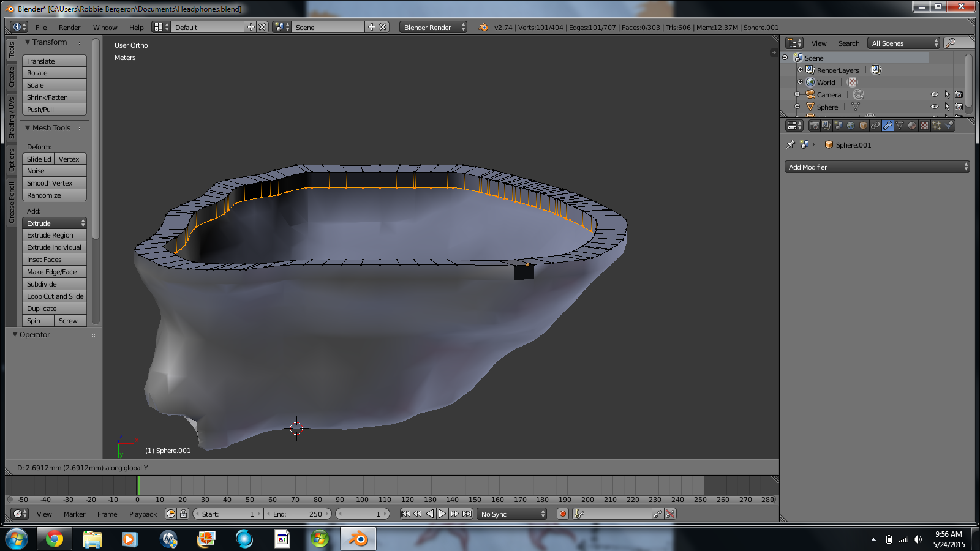Open the All Scenes display dropdown

[904, 43]
